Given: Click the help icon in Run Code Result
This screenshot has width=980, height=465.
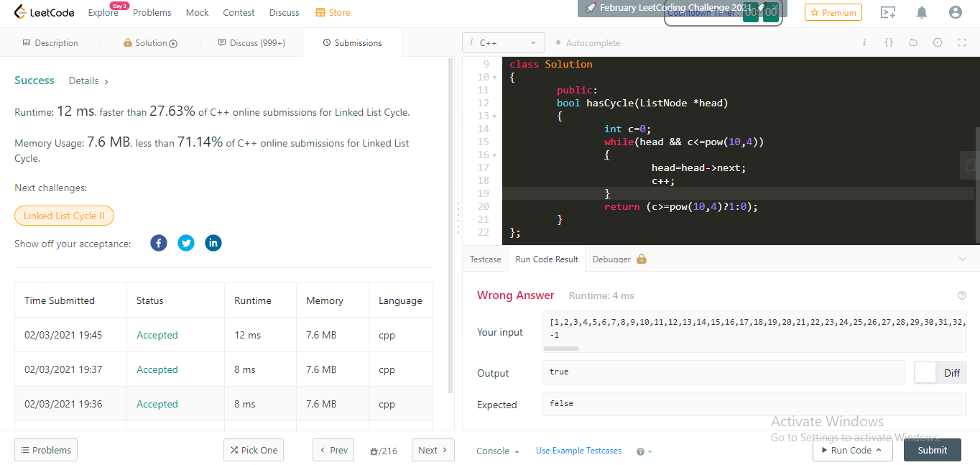Looking at the screenshot, I should [x=962, y=295].
